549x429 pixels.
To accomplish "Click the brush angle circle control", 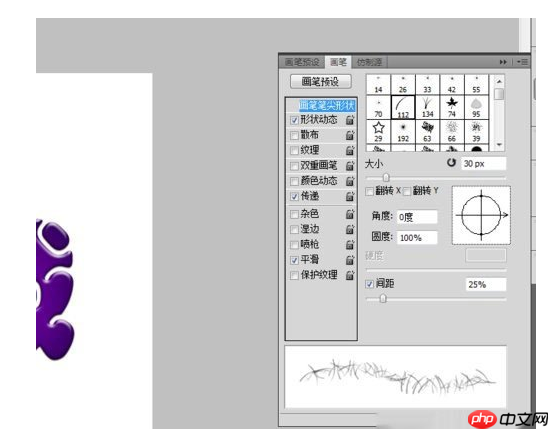I will (481, 215).
